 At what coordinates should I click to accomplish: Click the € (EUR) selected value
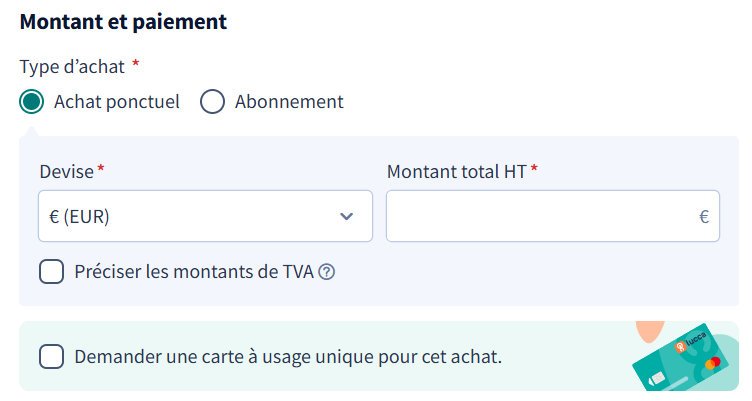79,217
